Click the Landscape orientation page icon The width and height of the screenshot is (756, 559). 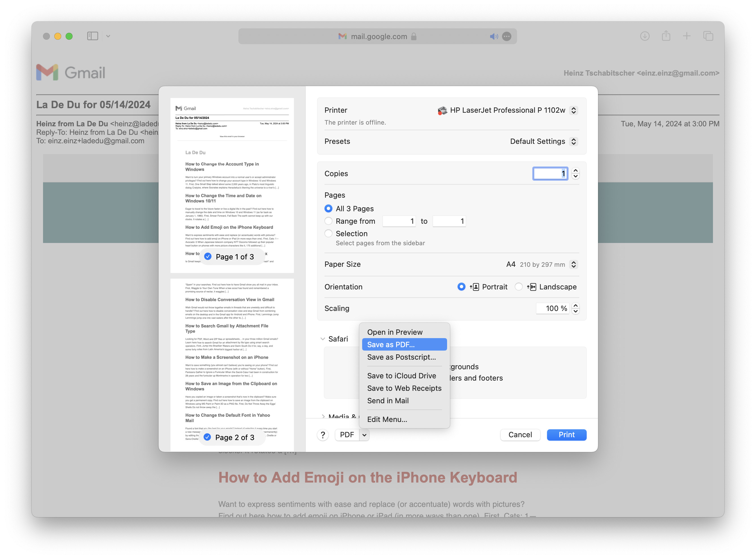click(531, 287)
